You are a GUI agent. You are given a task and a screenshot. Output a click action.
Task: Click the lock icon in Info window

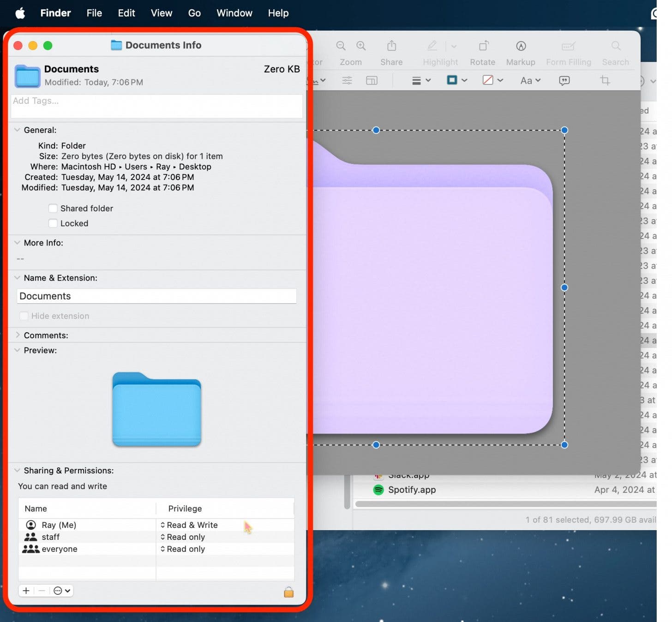288,592
